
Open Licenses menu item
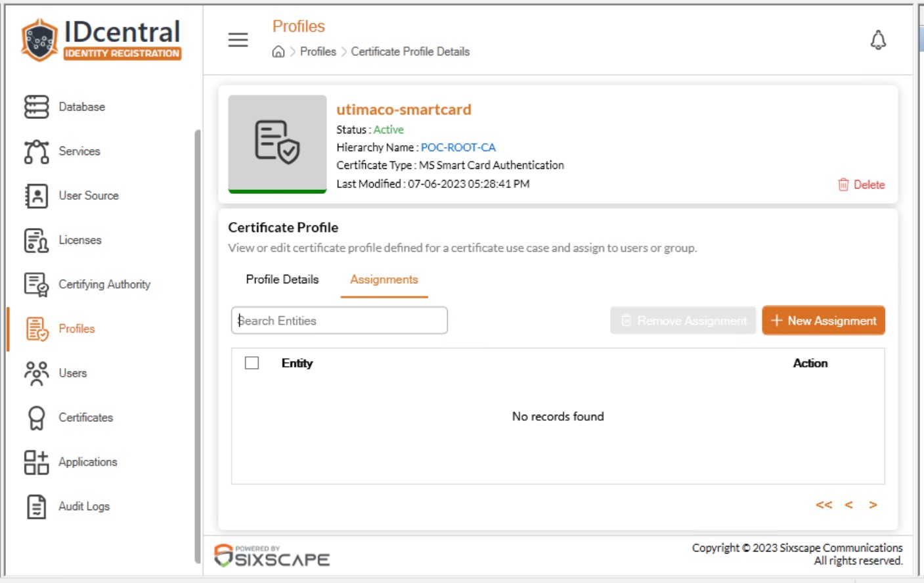click(x=80, y=241)
